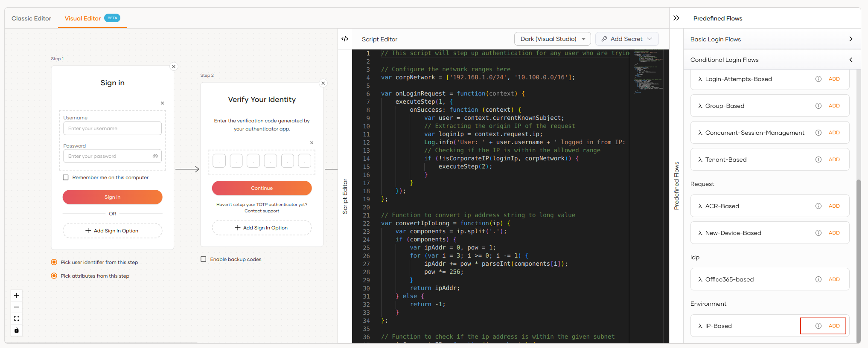Show password with the eye icon
Viewport: 868px width, 348px height.
point(155,156)
